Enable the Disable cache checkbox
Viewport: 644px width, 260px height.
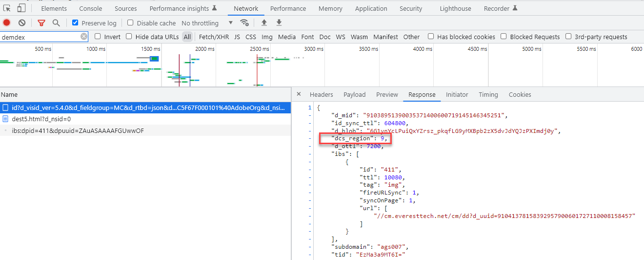130,22
